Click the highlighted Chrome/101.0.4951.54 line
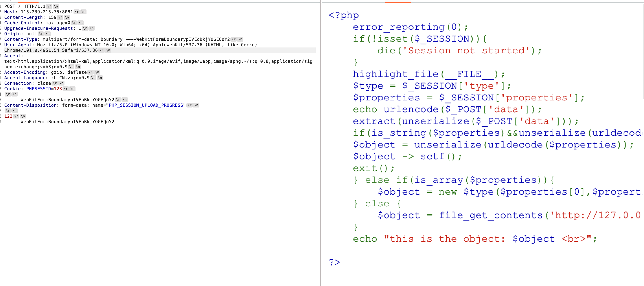644x286 pixels. click(x=51, y=50)
